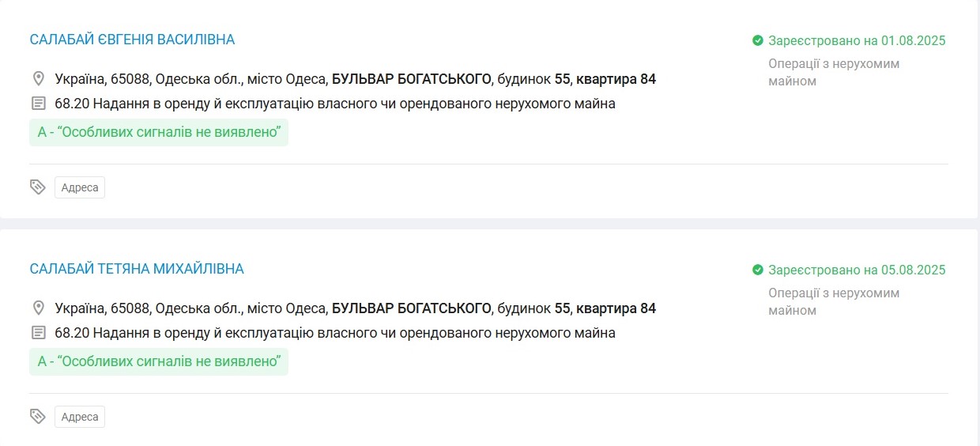The image size is (980, 446).
Task: Click signal badge A in Євгенія's card
Action: point(159,132)
